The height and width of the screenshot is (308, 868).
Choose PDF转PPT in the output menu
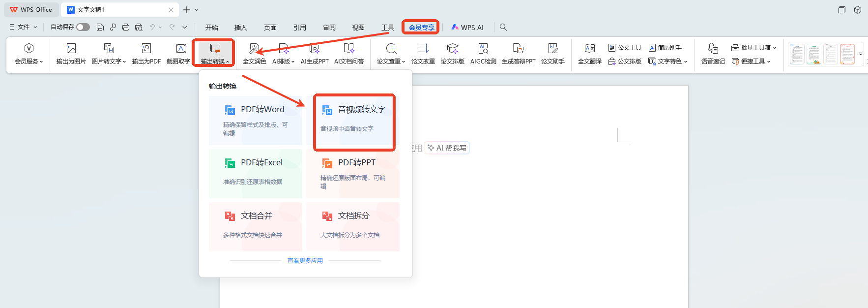pos(353,174)
